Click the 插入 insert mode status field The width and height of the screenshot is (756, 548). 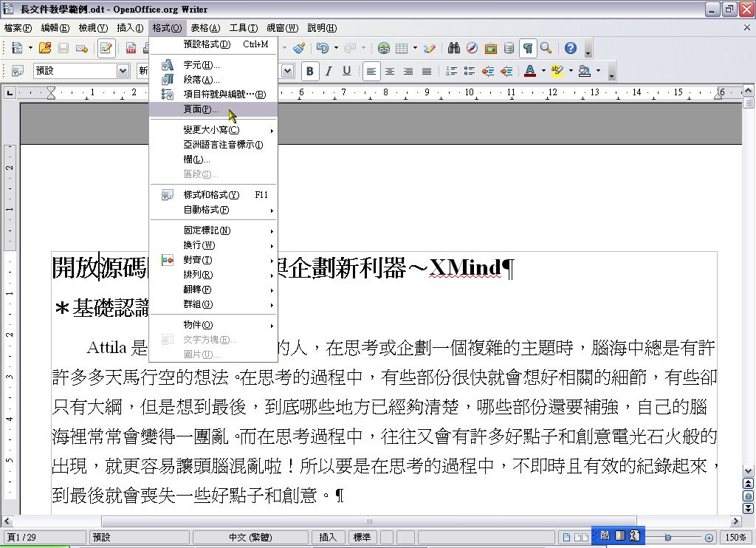(x=327, y=538)
